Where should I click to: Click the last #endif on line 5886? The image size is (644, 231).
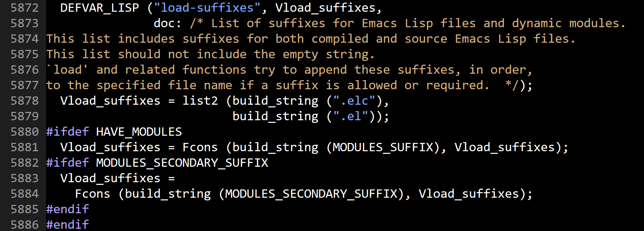pyautogui.click(x=68, y=225)
